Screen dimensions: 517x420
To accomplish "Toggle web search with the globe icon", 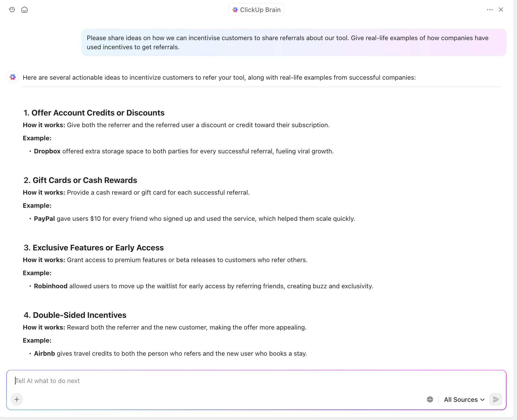I will (x=430, y=399).
